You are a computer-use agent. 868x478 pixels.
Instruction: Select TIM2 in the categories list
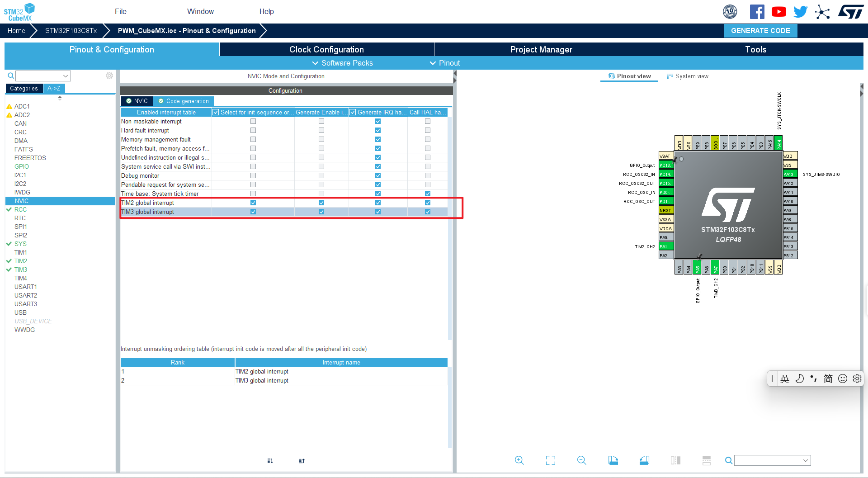20,261
